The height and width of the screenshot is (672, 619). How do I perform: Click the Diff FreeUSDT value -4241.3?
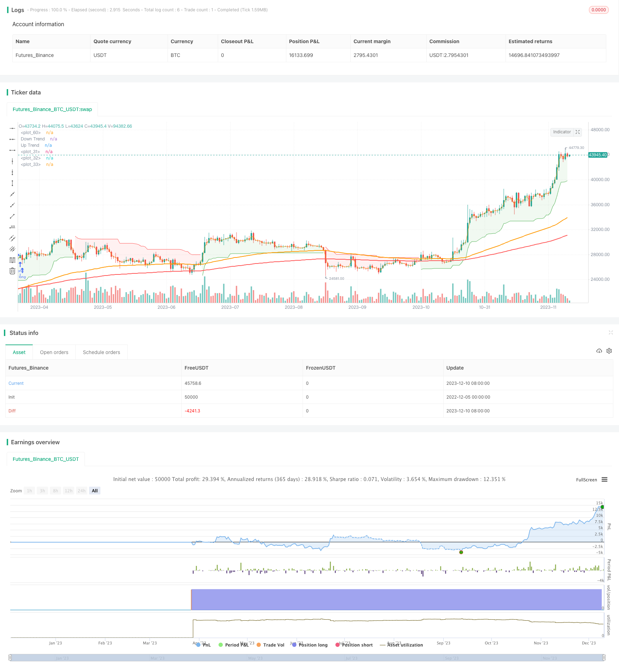192,411
